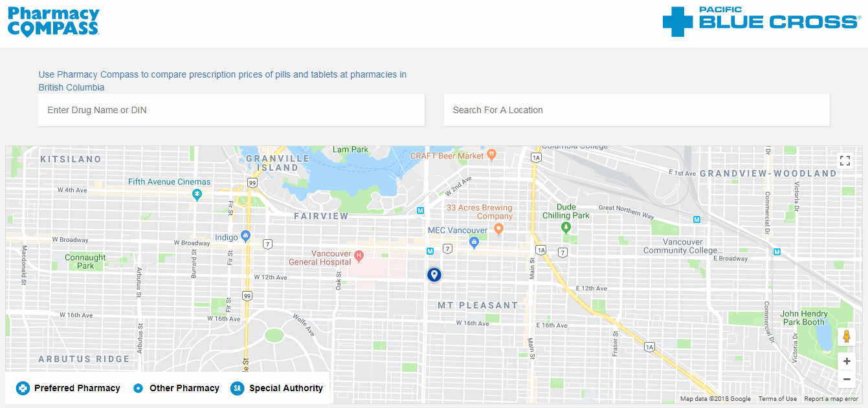This screenshot has height=408, width=868.
Task: Zoom in on the map
Action: [x=846, y=361]
